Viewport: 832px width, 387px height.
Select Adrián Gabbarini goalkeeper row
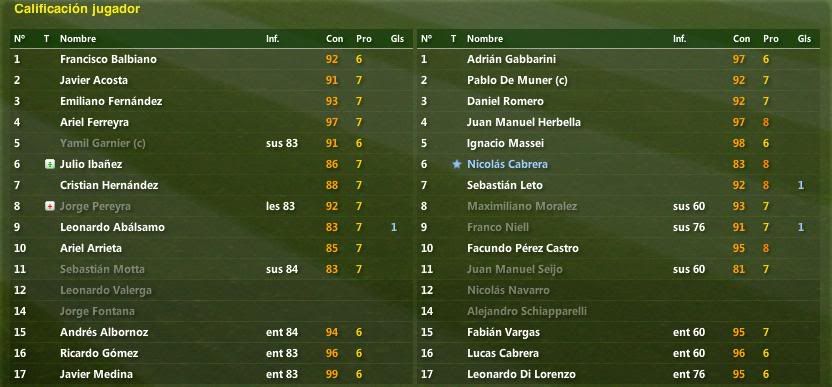coord(618,59)
